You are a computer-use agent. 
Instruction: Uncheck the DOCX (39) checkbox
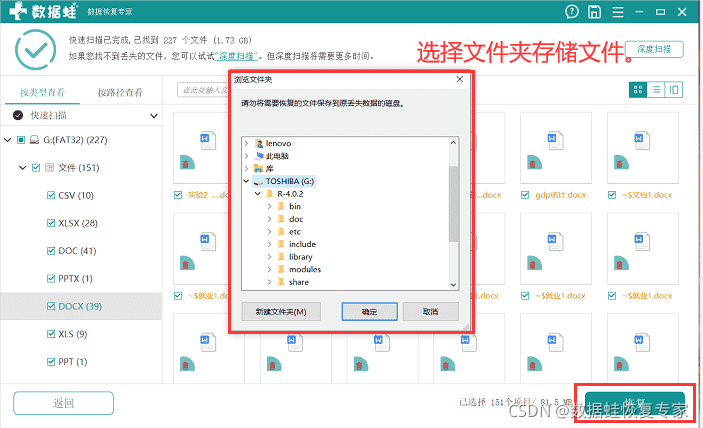click(51, 307)
